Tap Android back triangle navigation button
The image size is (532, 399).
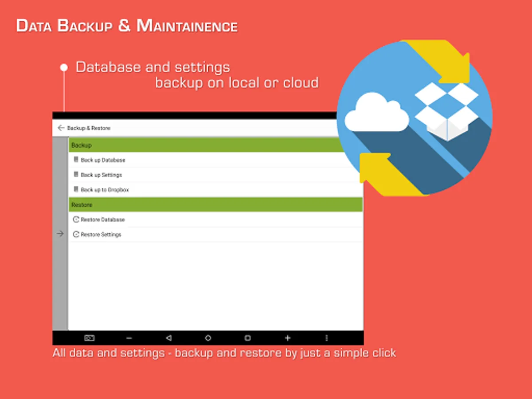[168, 338]
